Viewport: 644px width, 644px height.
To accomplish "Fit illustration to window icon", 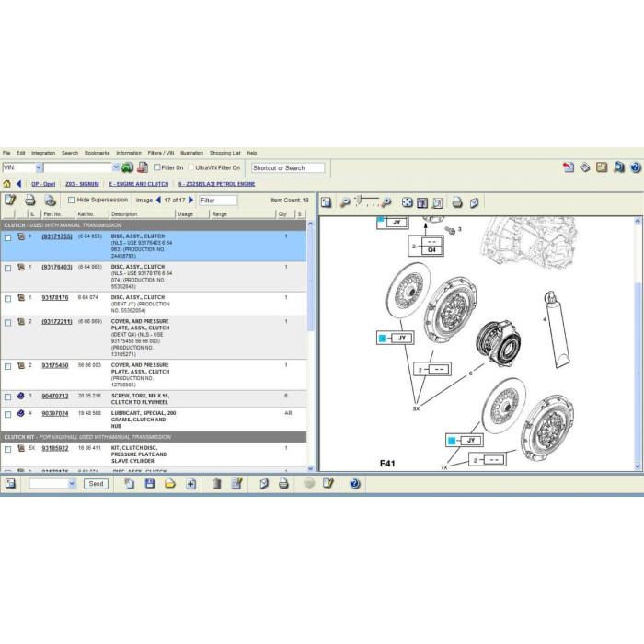I will coord(407,202).
